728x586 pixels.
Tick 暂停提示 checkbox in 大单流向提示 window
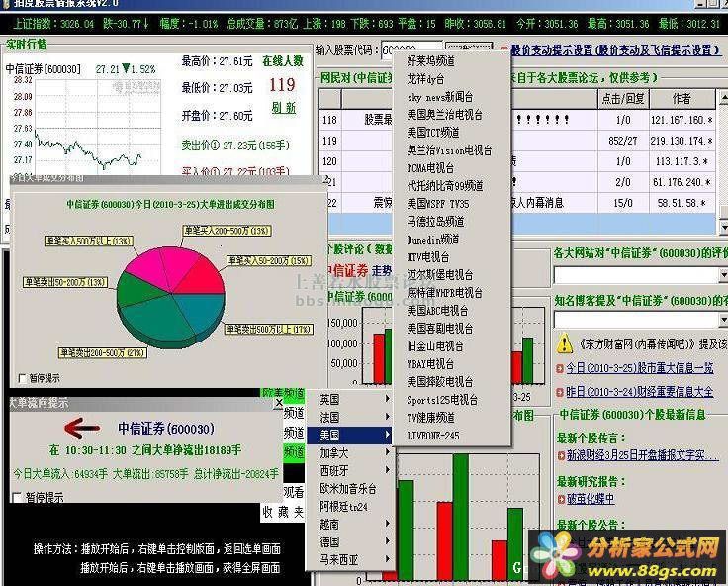[17, 498]
